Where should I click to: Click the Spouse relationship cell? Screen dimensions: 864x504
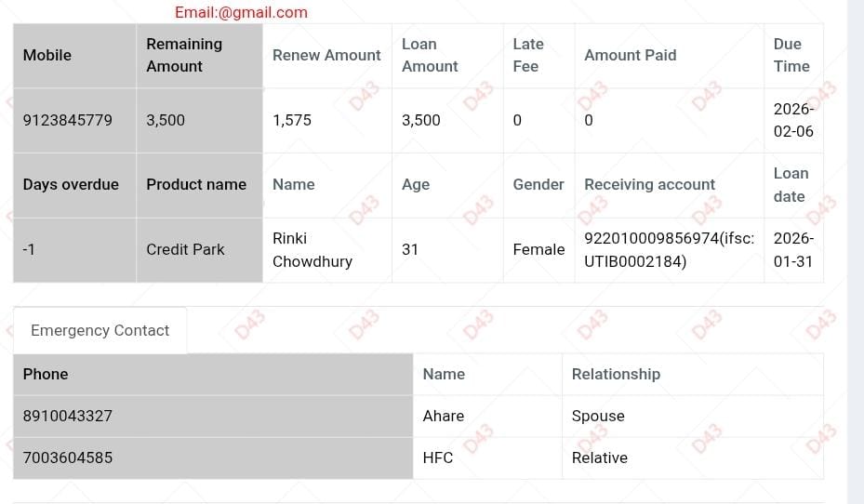[x=598, y=416]
